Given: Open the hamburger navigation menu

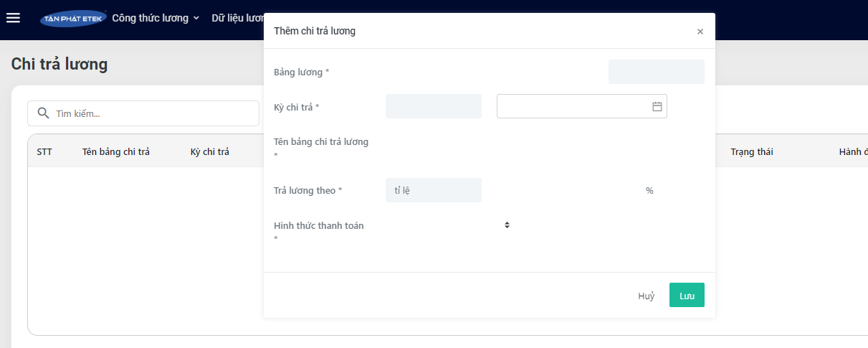Looking at the screenshot, I should point(13,18).
